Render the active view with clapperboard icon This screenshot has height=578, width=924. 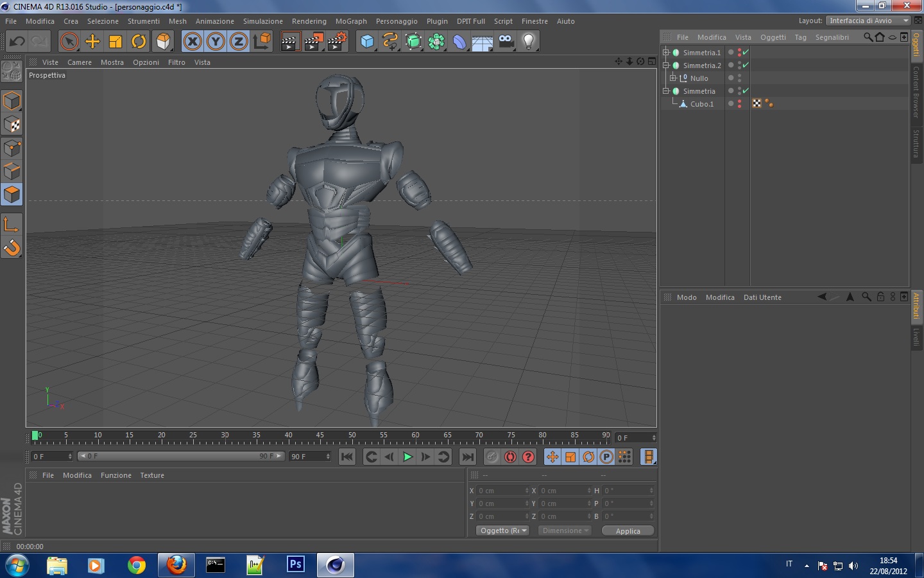[x=290, y=42]
